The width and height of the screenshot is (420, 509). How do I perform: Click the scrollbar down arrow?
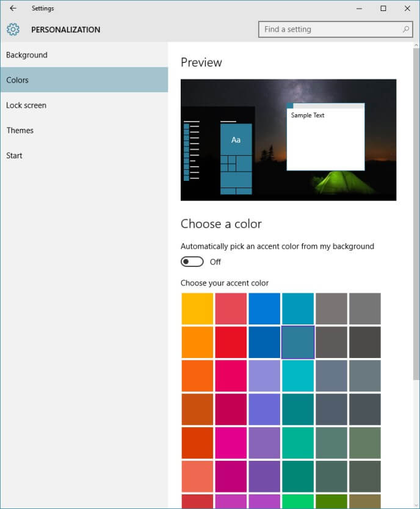click(x=416, y=505)
